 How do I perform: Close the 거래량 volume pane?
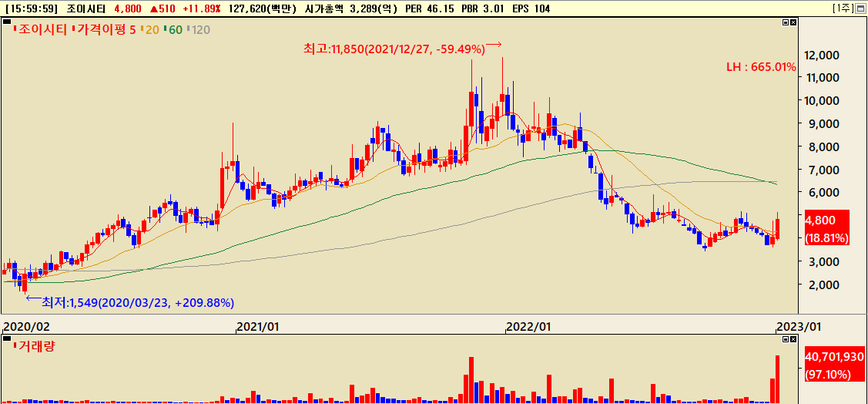[x=793, y=338]
